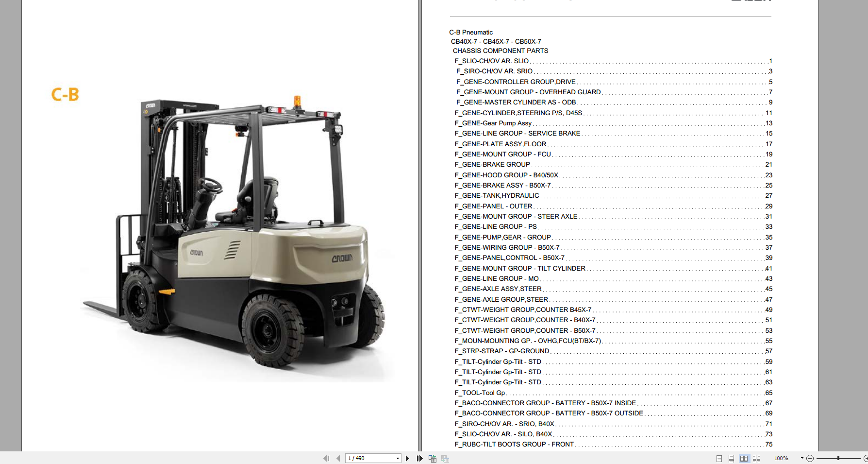The height and width of the screenshot is (464, 868).
Task: Open F_TOOL-Tool Gp contents entry
Action: [480, 393]
